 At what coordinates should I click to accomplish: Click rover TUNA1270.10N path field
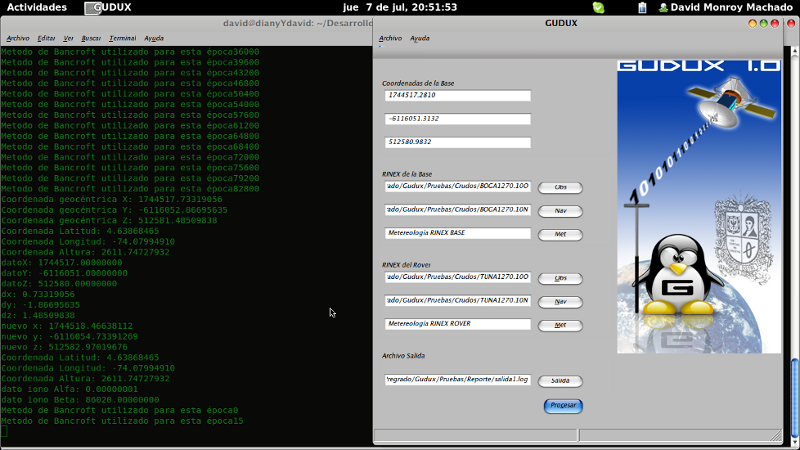[458, 301]
